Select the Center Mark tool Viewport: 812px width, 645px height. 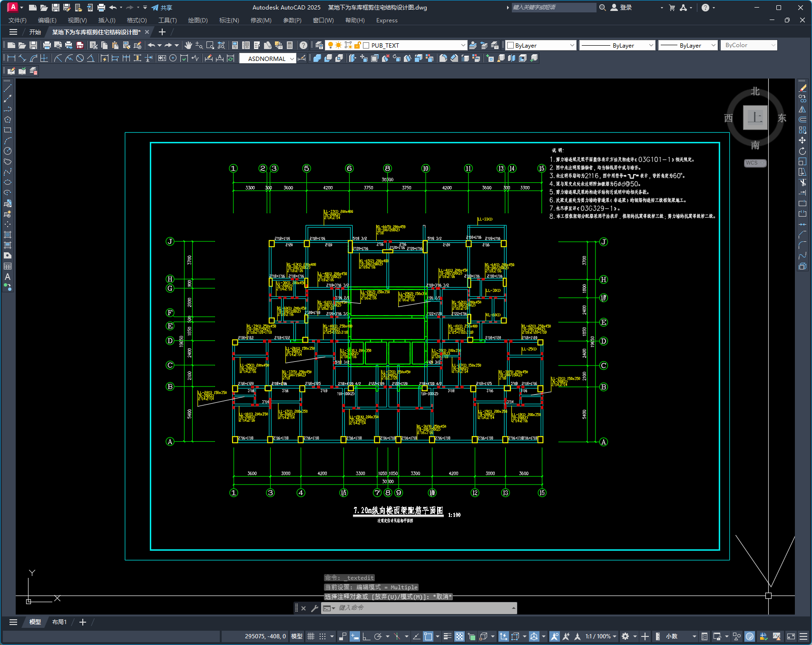pyautogui.click(x=173, y=58)
